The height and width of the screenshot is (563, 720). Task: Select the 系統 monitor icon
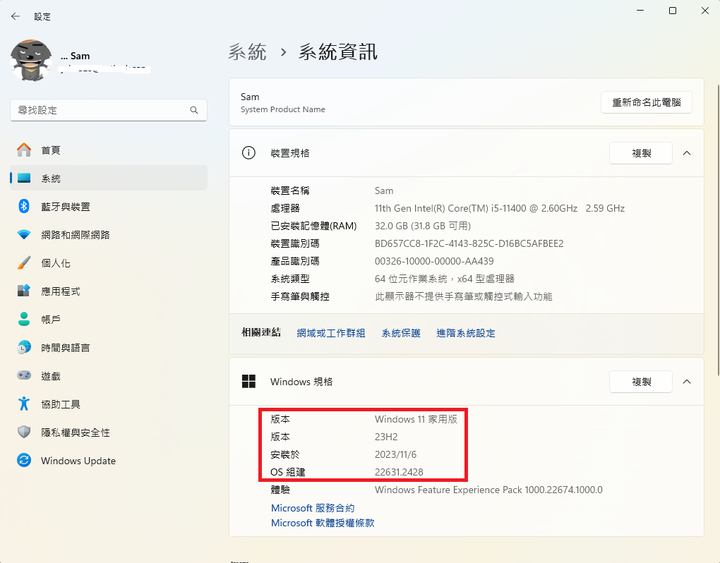click(24, 178)
